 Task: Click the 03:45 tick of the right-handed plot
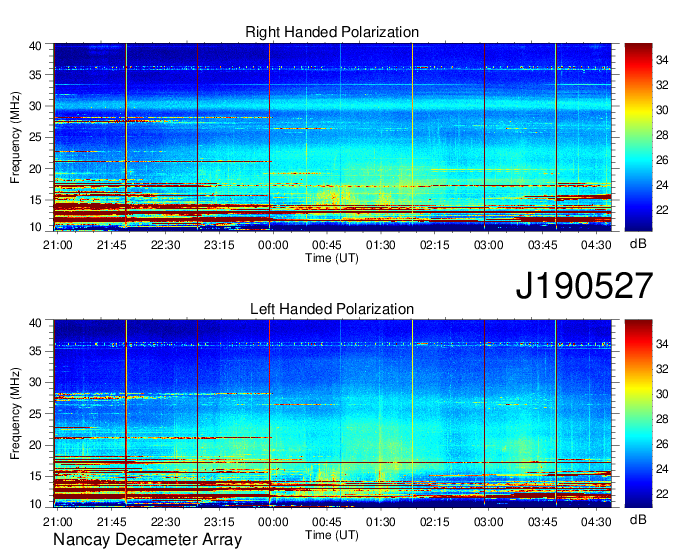pyautogui.click(x=543, y=245)
